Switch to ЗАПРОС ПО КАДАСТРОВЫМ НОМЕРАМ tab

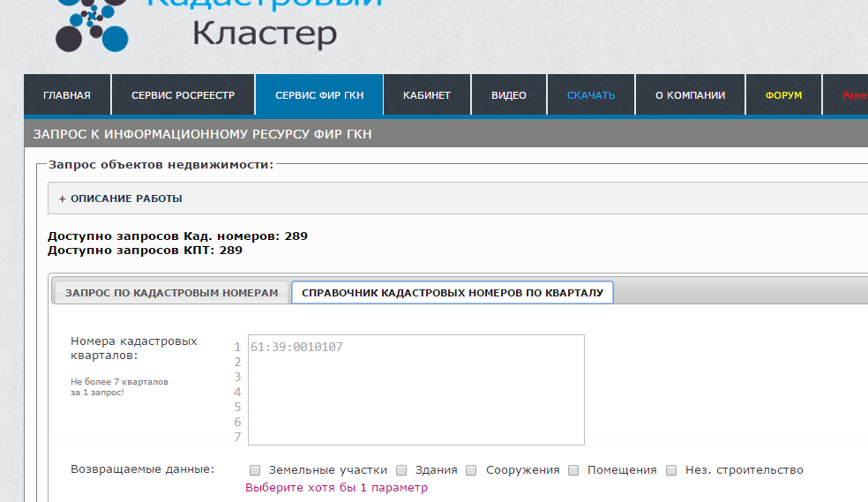pos(171,293)
